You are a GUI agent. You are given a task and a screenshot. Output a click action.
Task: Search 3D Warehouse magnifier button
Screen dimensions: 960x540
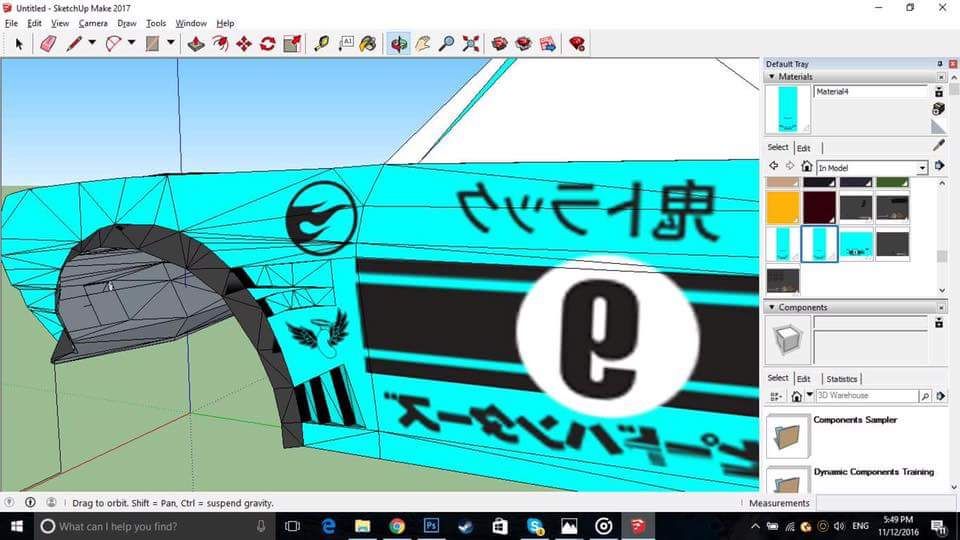coord(925,396)
